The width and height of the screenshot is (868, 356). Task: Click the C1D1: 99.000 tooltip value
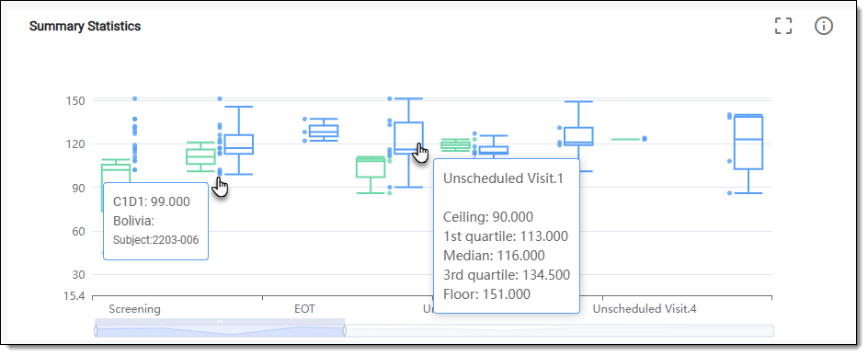pyautogui.click(x=151, y=201)
